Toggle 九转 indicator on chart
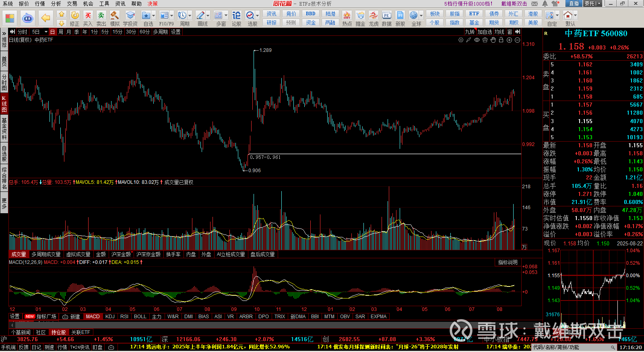Viewport: 644px width, 352px height. pyautogui.click(x=470, y=32)
